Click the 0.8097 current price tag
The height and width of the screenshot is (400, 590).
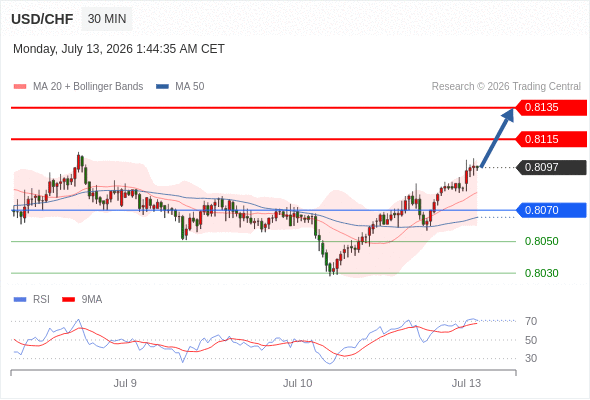551,167
